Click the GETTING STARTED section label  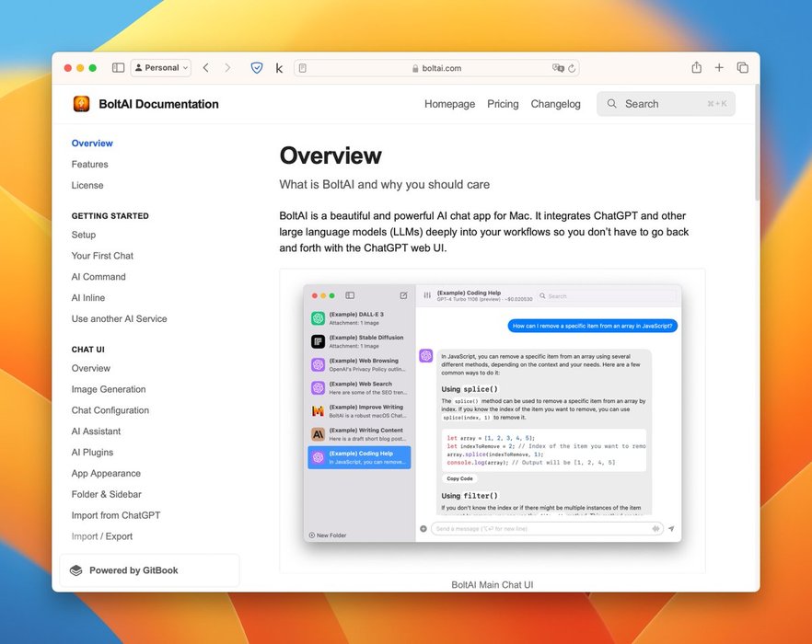point(110,216)
